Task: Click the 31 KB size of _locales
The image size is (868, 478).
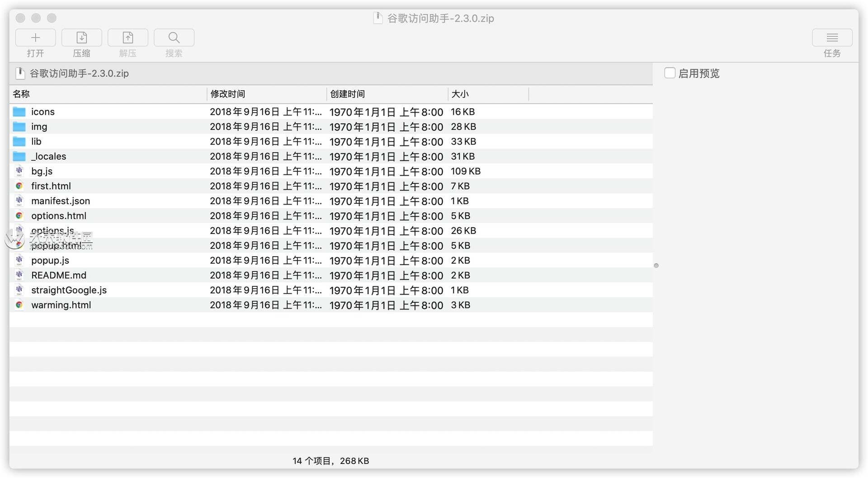Action: click(x=462, y=156)
